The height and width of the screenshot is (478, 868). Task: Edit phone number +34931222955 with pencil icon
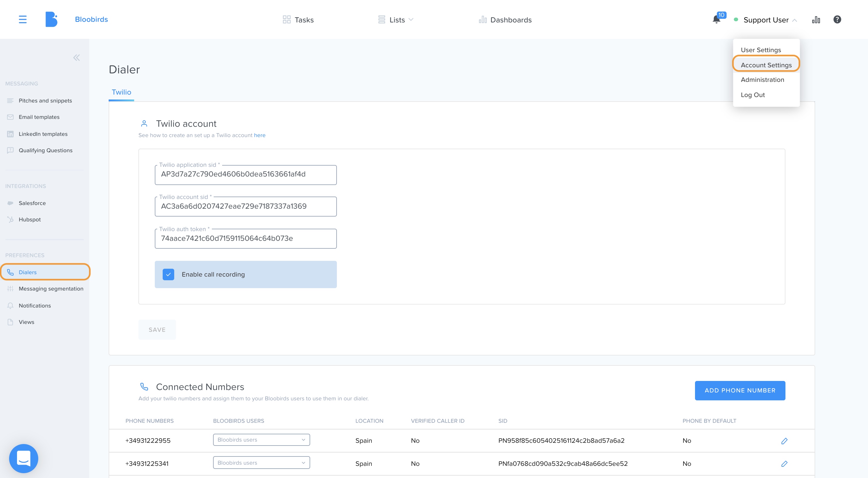click(x=784, y=441)
